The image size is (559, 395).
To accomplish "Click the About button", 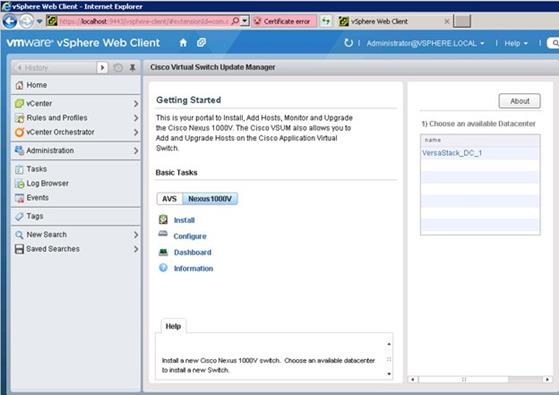I will pos(519,101).
